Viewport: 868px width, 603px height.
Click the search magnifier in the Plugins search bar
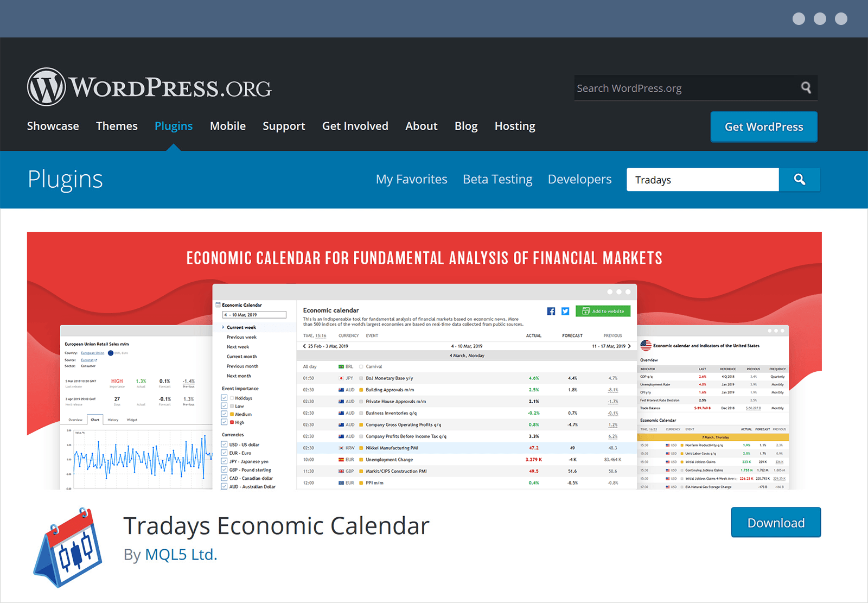(800, 179)
